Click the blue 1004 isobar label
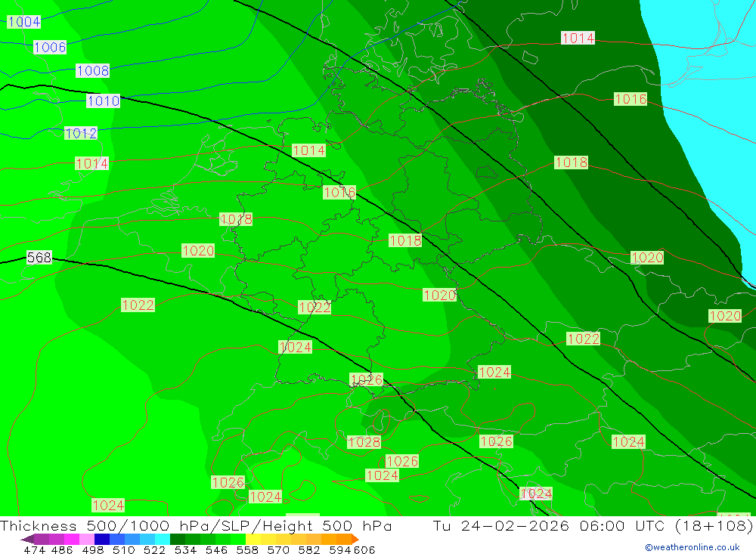 point(24,22)
